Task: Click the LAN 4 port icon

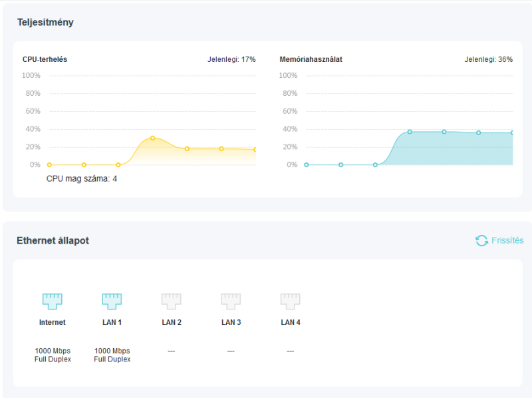Action: (291, 301)
